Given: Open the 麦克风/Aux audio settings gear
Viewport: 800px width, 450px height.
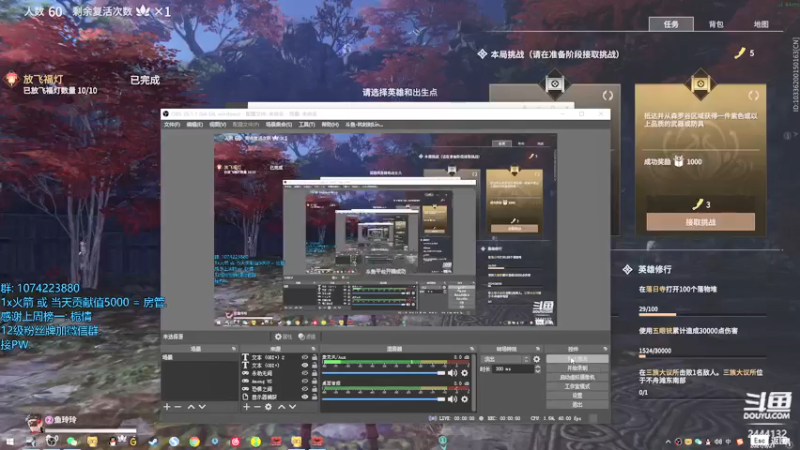Looking at the screenshot, I should pos(464,373).
